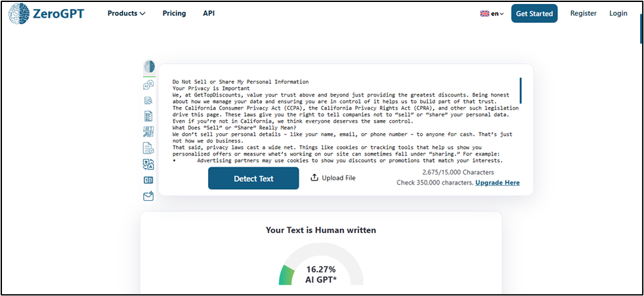The width and height of the screenshot is (644, 296).
Task: Open the Login link
Action: pyautogui.click(x=618, y=13)
